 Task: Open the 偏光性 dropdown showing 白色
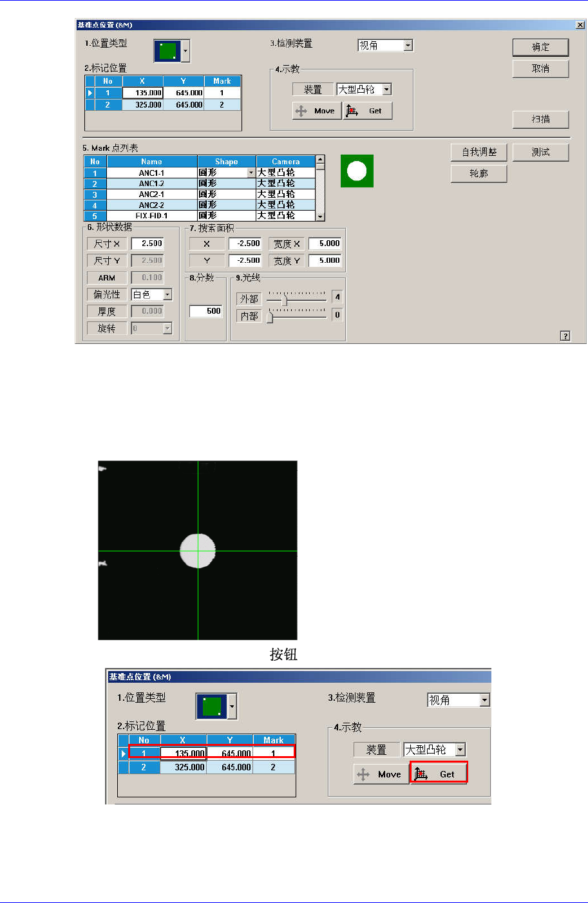click(x=167, y=294)
